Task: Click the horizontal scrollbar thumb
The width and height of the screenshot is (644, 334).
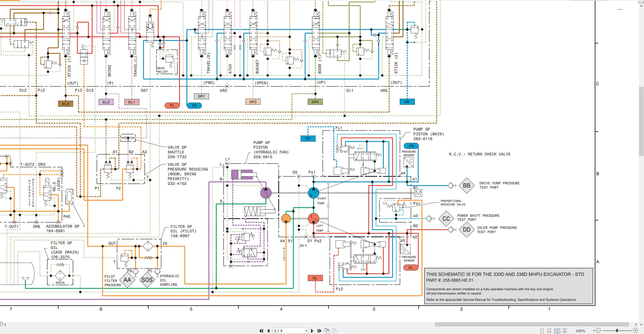Action: tap(532, 324)
